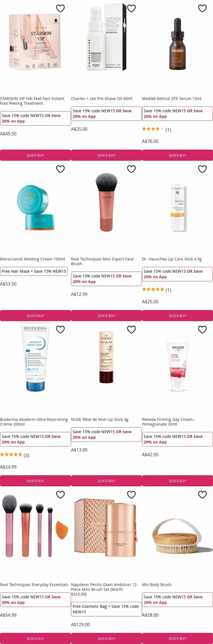The image size is (213, 644).
Task: Favorite the Bioderma Atoderm Crème
Action: (60, 330)
